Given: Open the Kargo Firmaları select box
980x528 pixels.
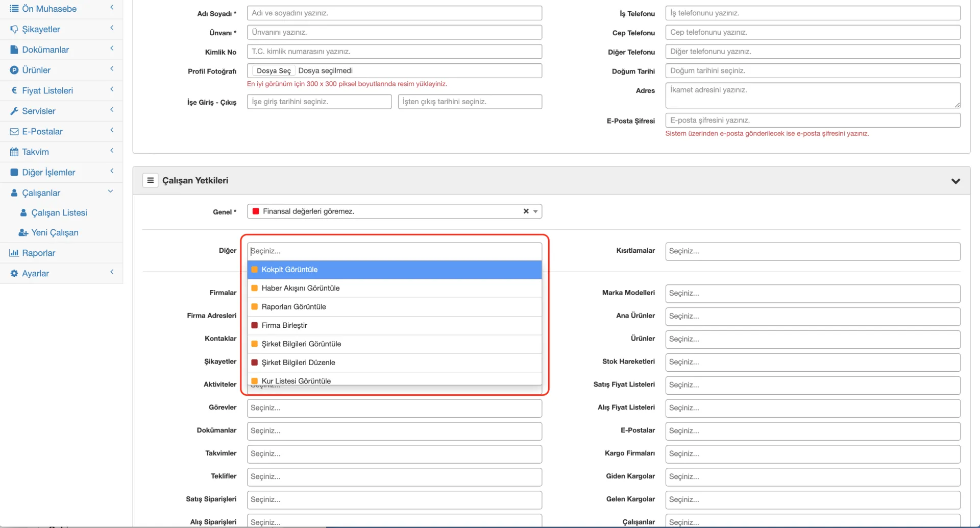Looking at the screenshot, I should [813, 454].
